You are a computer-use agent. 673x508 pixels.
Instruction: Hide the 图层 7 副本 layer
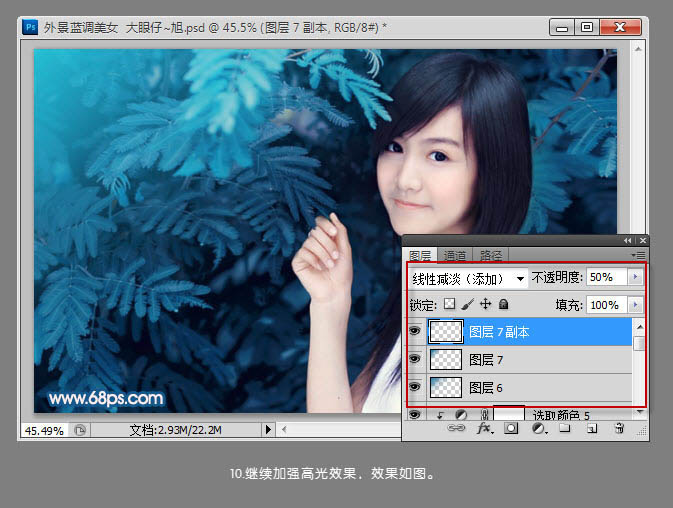(415, 332)
